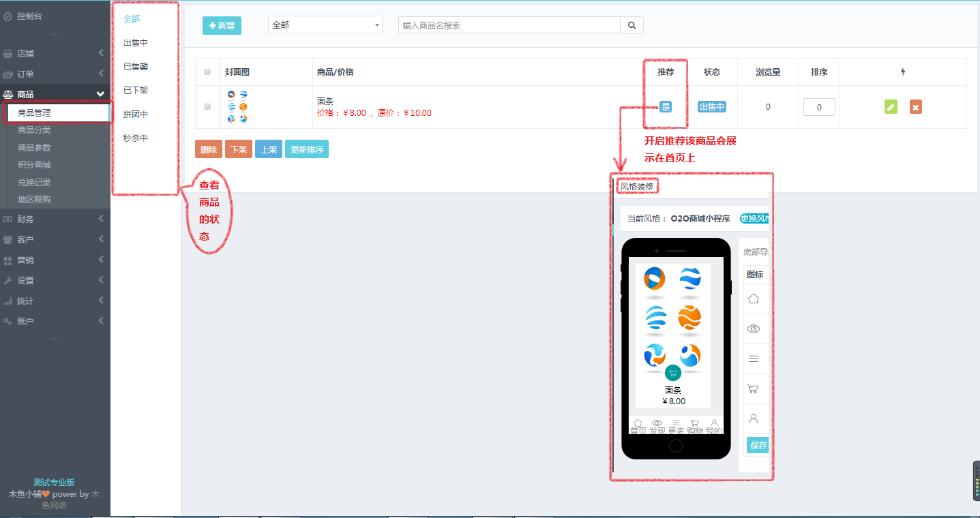This screenshot has width=980, height=518.
Task: Click the green edit pencil icon
Action: point(891,107)
